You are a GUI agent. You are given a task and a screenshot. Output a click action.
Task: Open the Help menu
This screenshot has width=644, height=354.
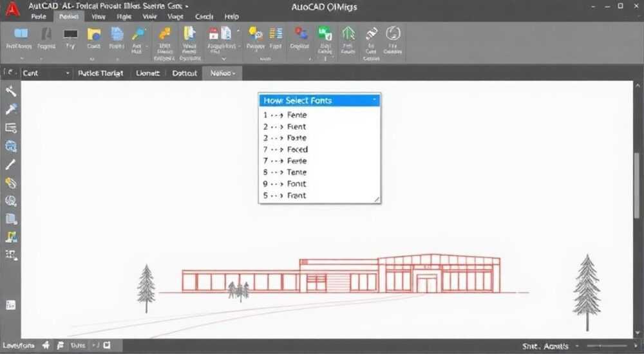[231, 17]
